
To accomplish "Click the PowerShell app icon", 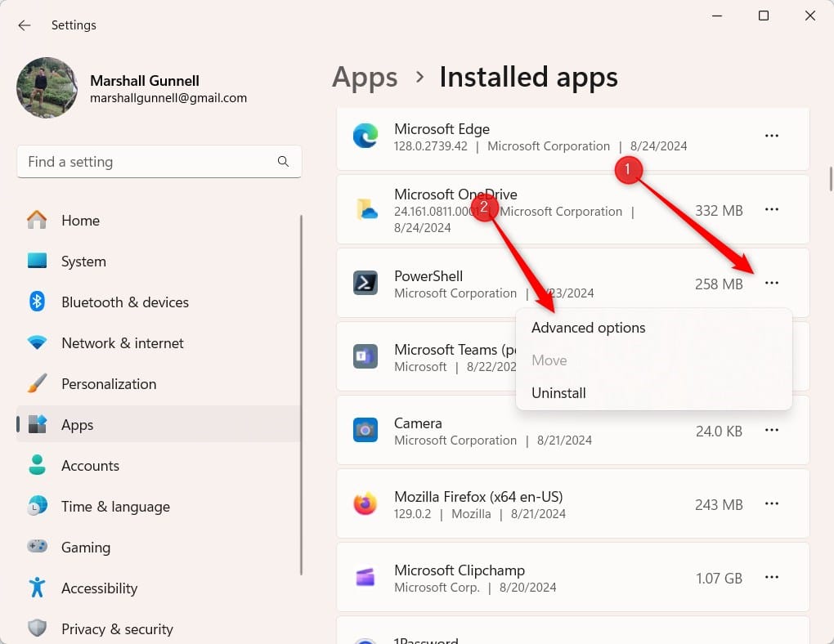I will point(365,283).
